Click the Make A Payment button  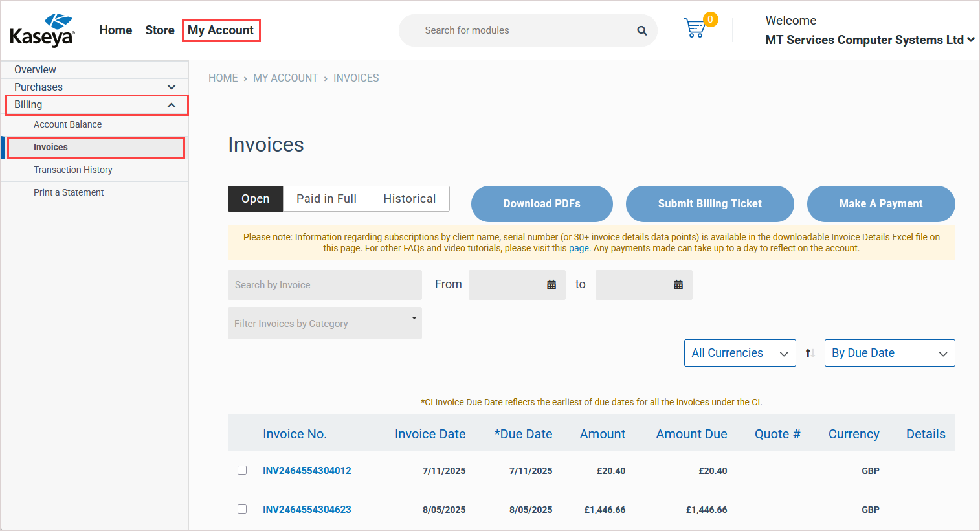click(x=880, y=203)
